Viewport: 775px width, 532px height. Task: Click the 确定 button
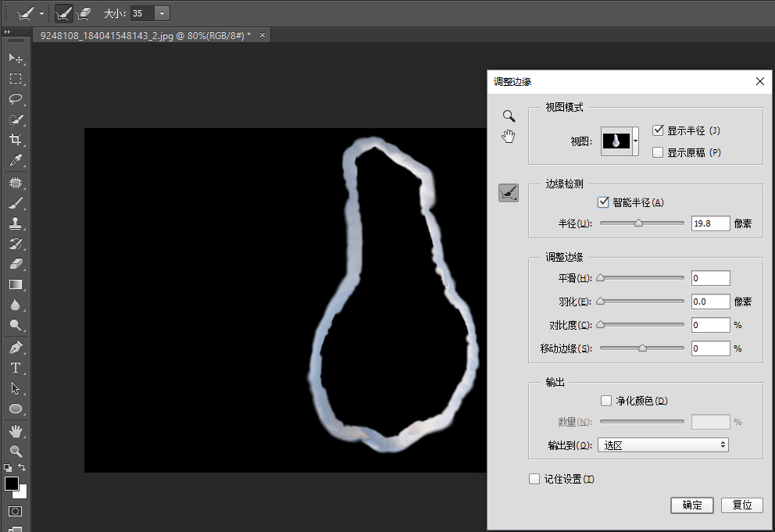[x=692, y=505]
